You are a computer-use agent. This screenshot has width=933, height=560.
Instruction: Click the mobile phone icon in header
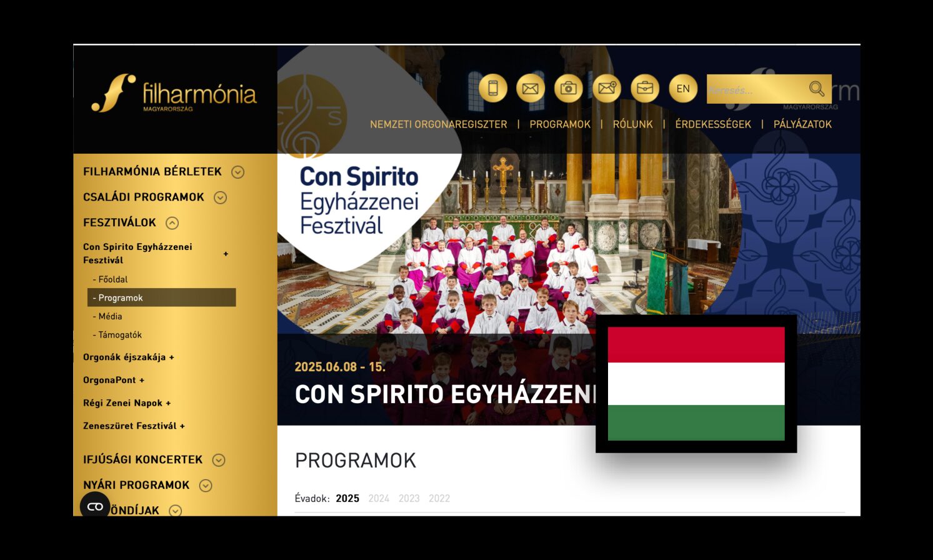492,88
